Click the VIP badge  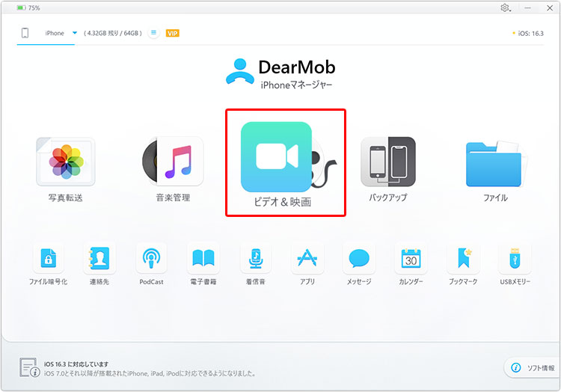coord(173,33)
